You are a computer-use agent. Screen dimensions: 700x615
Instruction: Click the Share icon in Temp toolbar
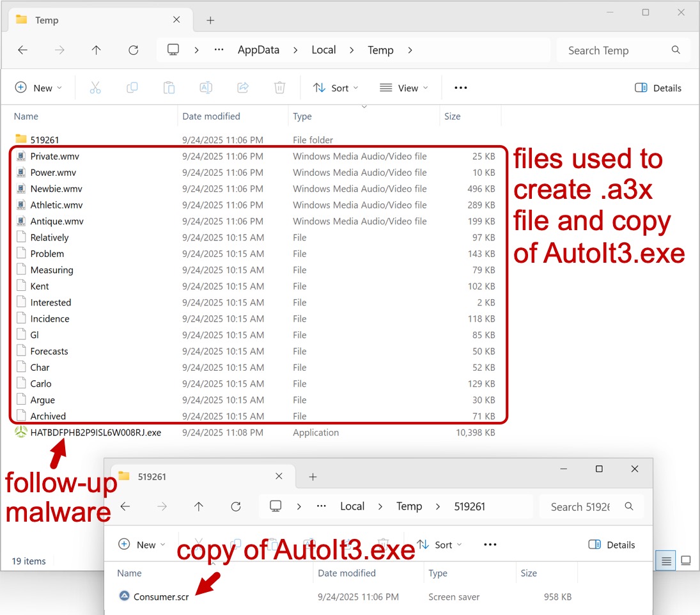243,88
